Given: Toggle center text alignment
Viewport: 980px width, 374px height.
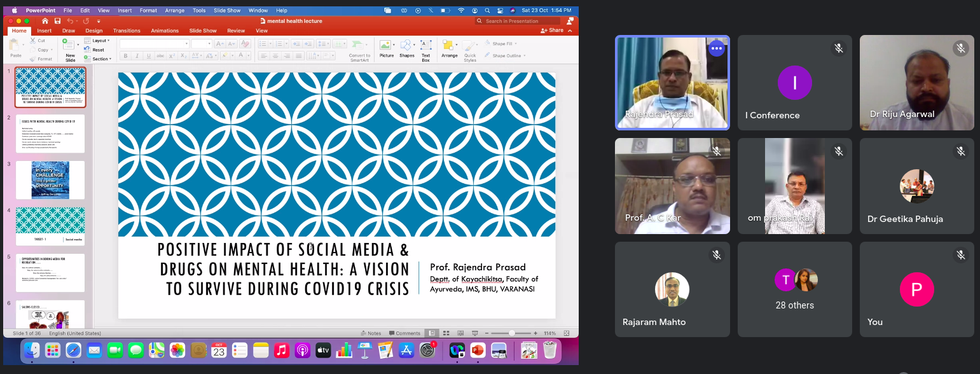Looking at the screenshot, I should point(275,56).
